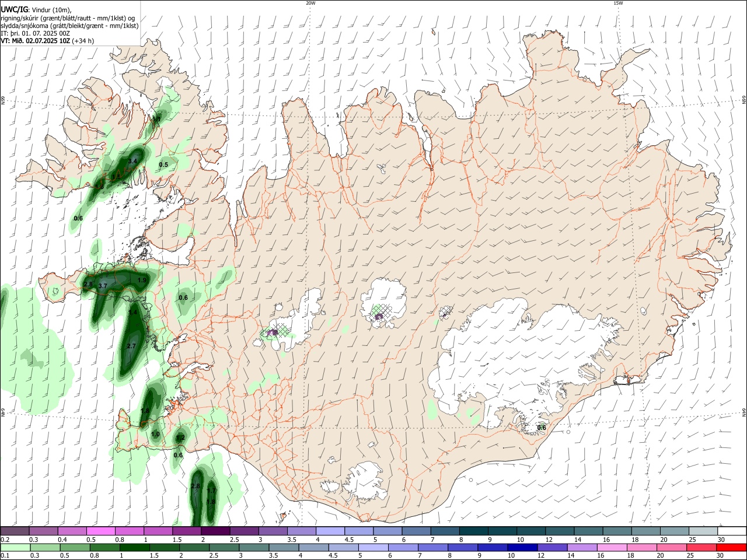Click the '3.4' precipitation value label
The height and width of the screenshot is (560, 747).
pos(132,161)
